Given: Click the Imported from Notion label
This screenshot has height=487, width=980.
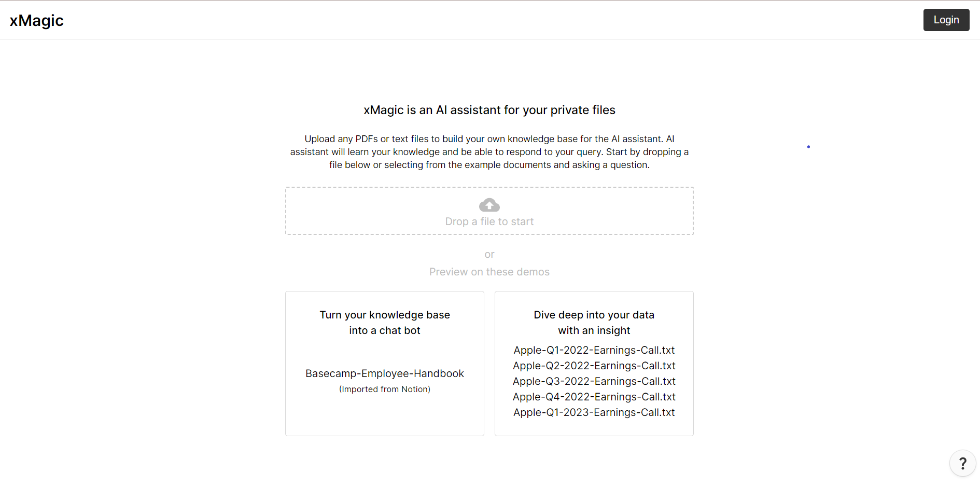Looking at the screenshot, I should point(384,389).
